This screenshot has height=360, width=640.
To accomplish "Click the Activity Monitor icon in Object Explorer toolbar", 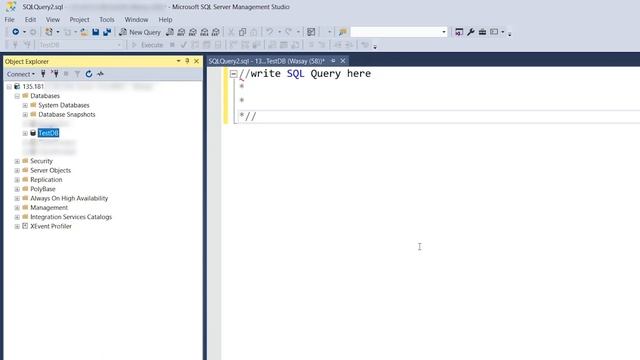I will (x=100, y=74).
